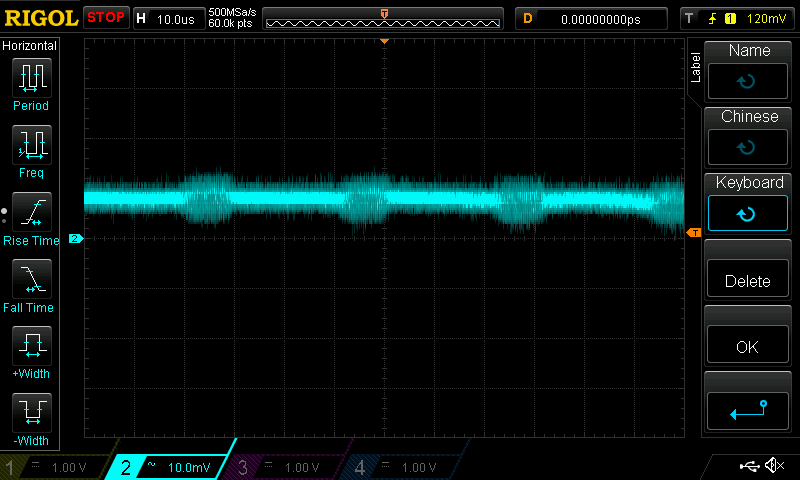This screenshot has width=800, height=480.
Task: Click the STOP run status indicator
Action: [x=106, y=17]
